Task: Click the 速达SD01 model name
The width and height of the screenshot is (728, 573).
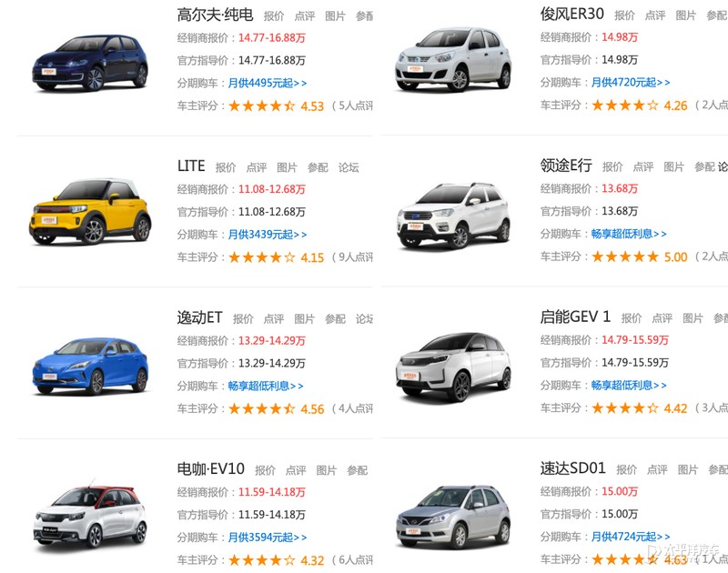Action: click(x=572, y=468)
